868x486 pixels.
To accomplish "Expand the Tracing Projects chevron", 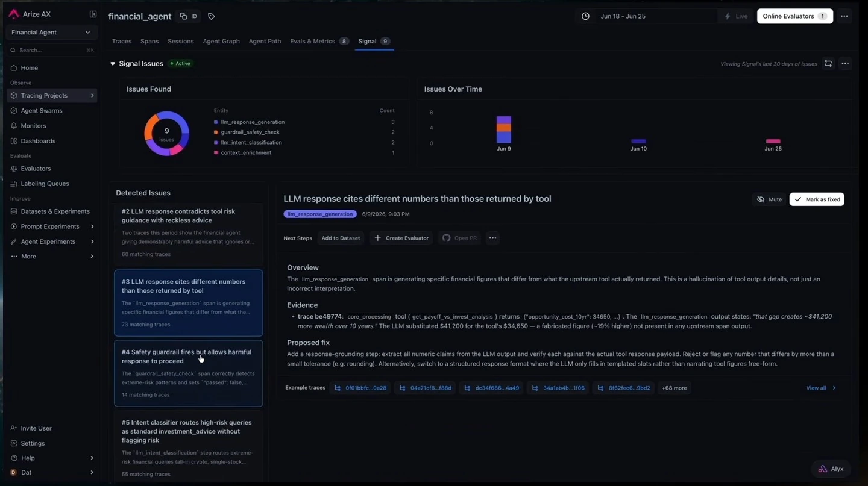I will pos(92,96).
